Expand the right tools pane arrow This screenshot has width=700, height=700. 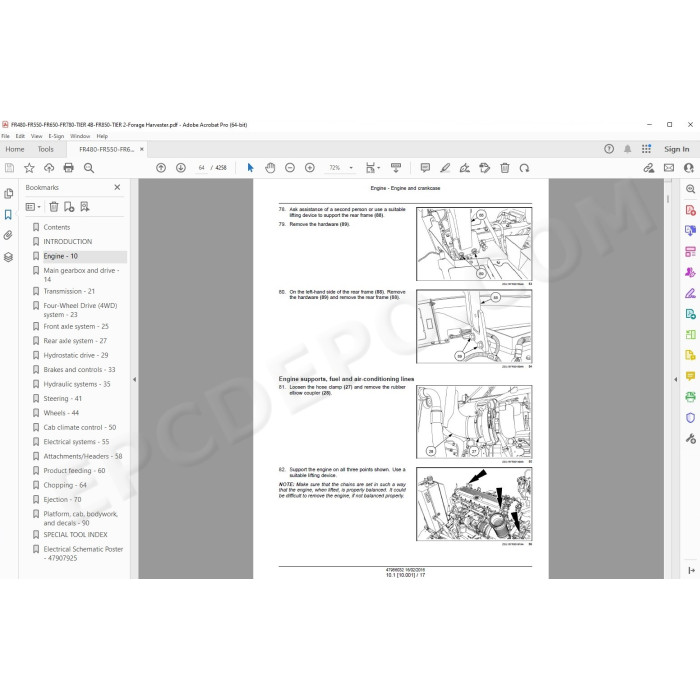675,379
